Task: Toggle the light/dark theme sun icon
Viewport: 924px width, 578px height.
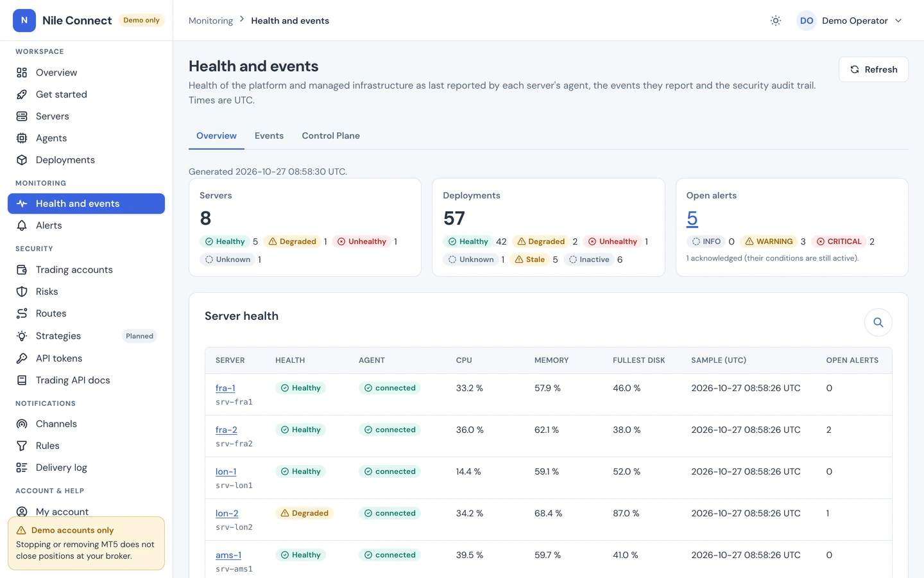Action: coord(776,21)
